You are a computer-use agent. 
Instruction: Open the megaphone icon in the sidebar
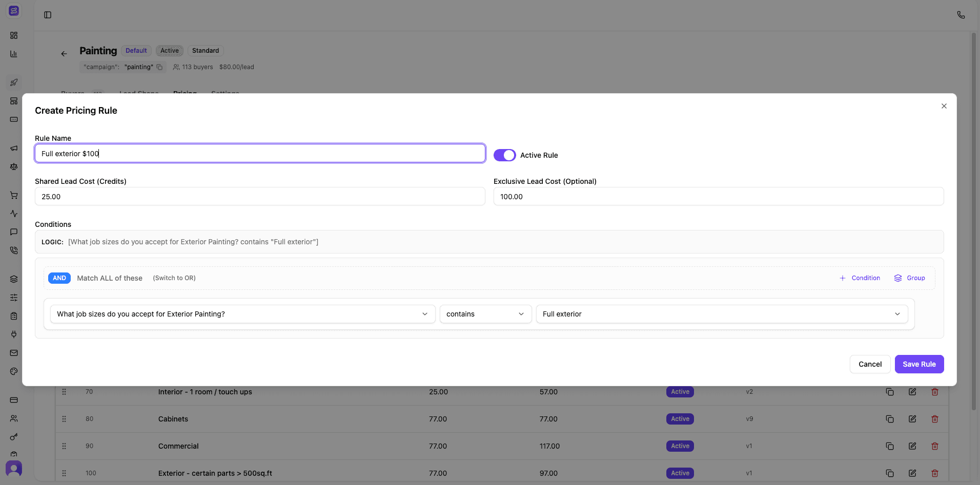[14, 148]
